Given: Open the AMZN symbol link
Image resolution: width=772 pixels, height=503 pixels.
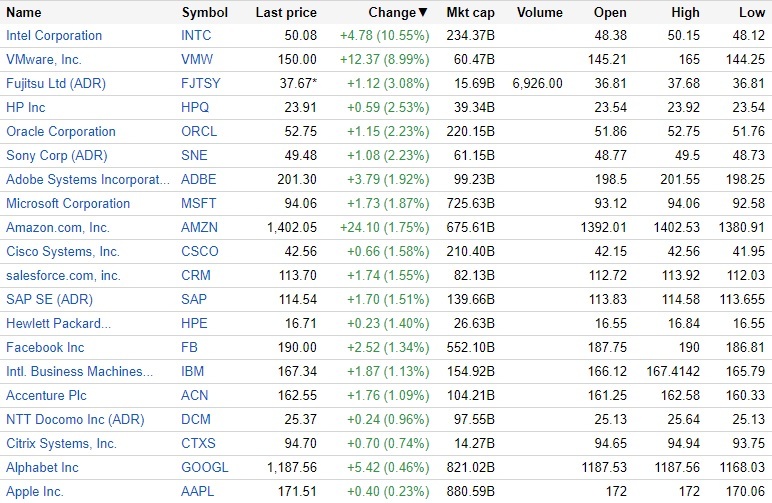Looking at the screenshot, I should click(x=199, y=228).
